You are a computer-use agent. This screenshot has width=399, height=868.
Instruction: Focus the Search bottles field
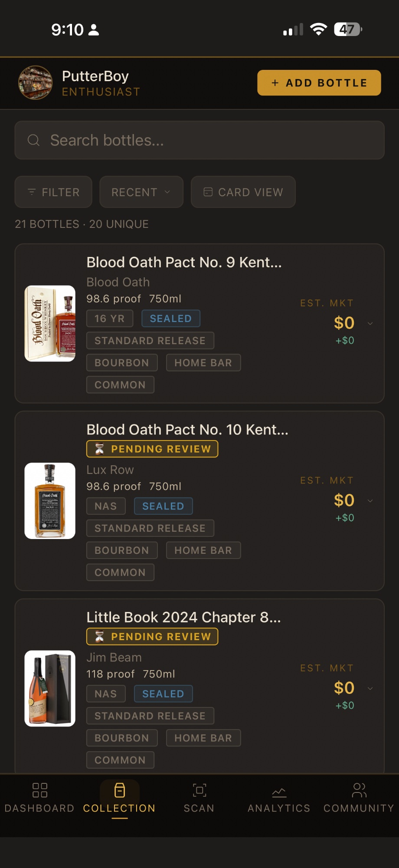[199, 140]
